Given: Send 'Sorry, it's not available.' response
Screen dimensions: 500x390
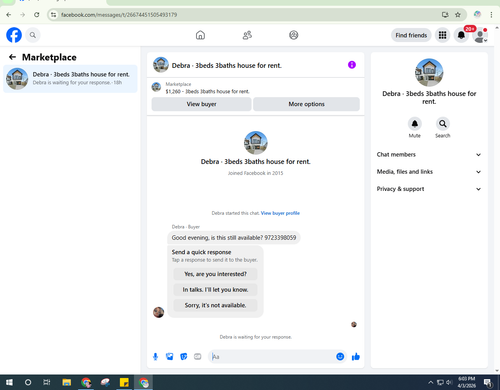Looking at the screenshot, I should coord(215,305).
